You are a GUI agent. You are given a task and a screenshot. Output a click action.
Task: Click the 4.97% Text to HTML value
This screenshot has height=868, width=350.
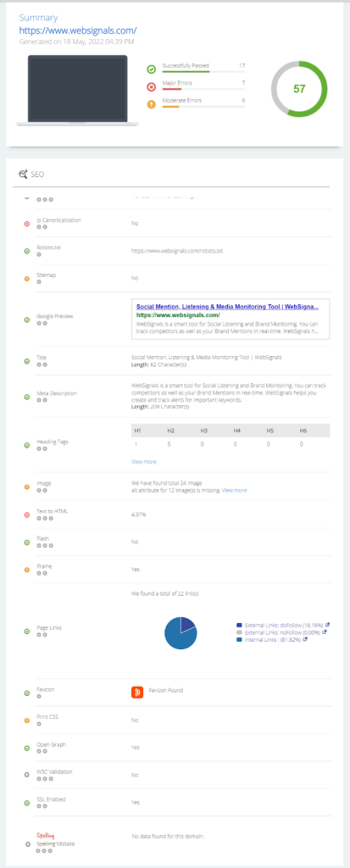pyautogui.click(x=139, y=515)
